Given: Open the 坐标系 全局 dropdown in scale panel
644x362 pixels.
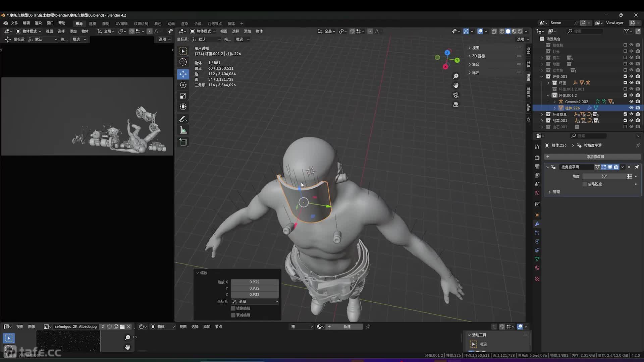Looking at the screenshot, I should (x=255, y=302).
